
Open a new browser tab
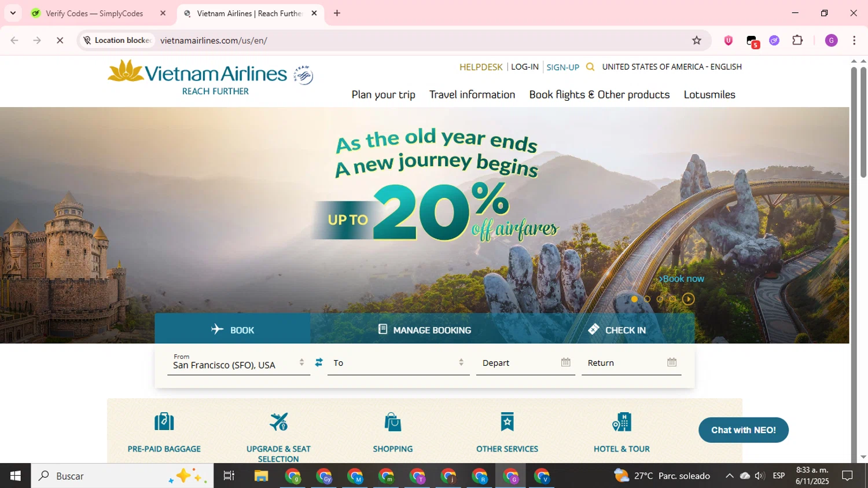(337, 13)
